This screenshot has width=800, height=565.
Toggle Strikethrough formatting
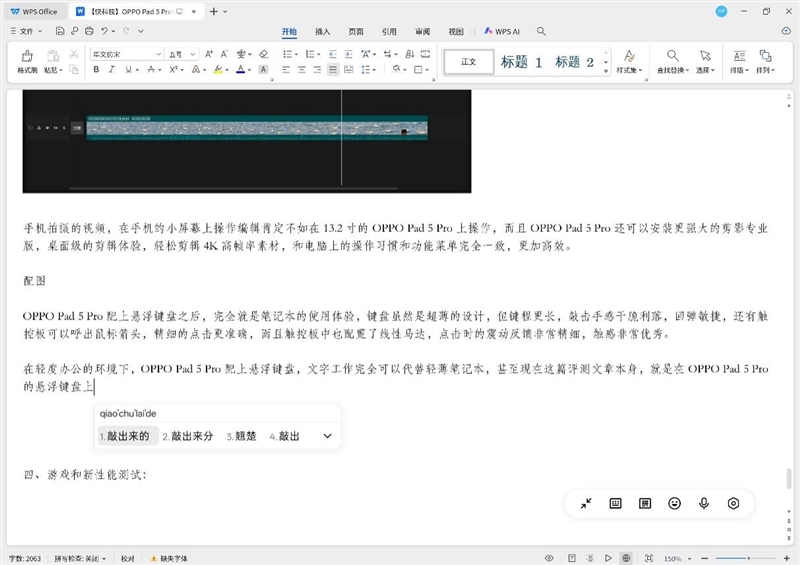(151, 69)
